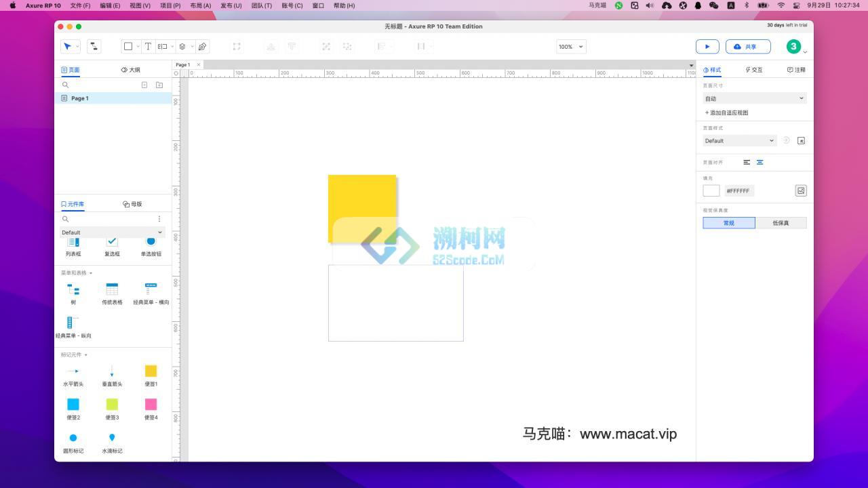Open the page style Default dropdown

pos(739,140)
